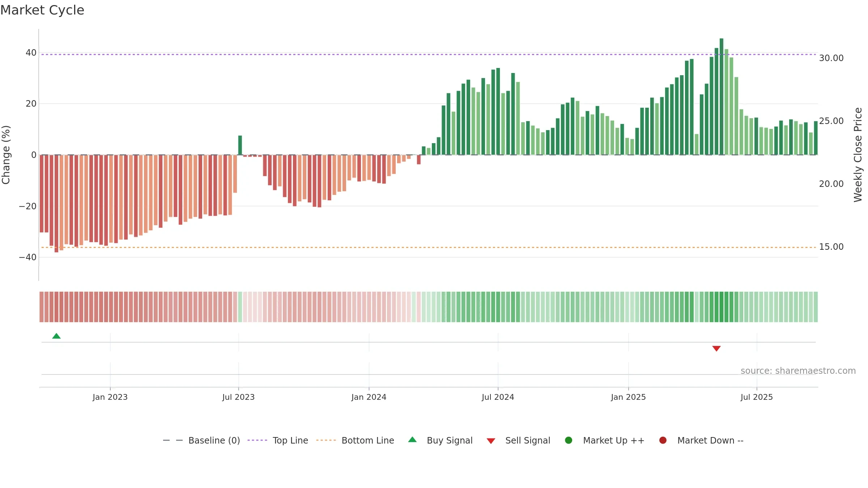The height and width of the screenshot is (488, 868).
Task: Toggle the Buy Signal legend entry
Action: [440, 440]
